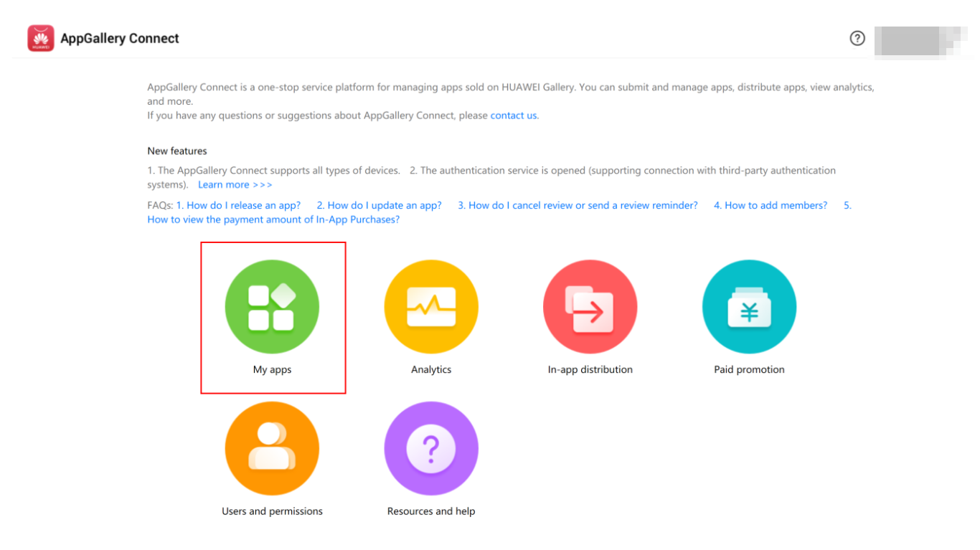Click the In-app distribution label
The width and height of the screenshot is (980, 550).
pos(590,370)
